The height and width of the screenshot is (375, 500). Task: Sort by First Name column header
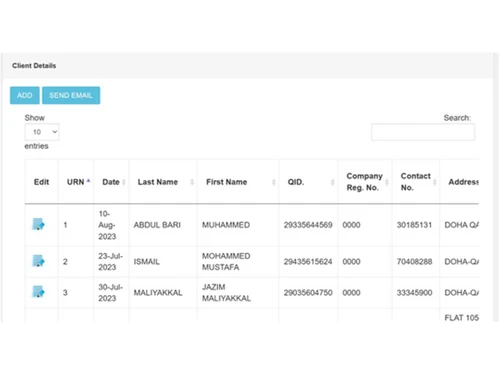coord(238,182)
